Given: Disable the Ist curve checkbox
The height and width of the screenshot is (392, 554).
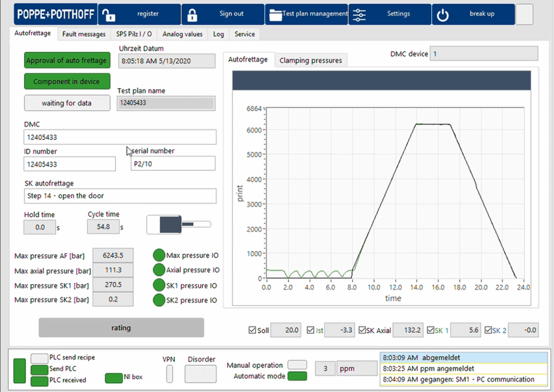Looking at the screenshot, I should [311, 331].
